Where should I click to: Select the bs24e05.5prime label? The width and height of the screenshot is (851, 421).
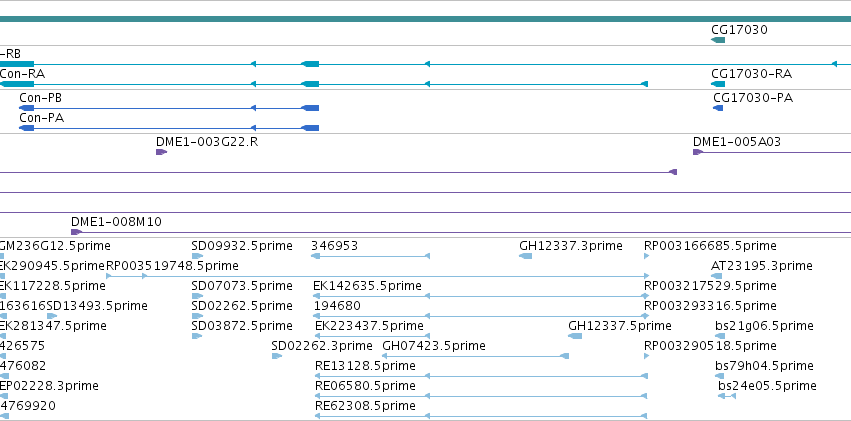coord(767,386)
